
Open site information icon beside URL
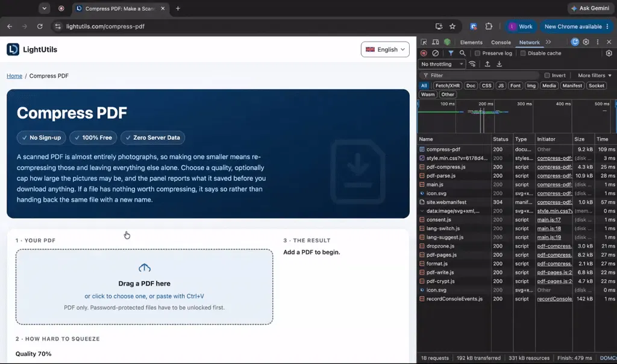58,27
